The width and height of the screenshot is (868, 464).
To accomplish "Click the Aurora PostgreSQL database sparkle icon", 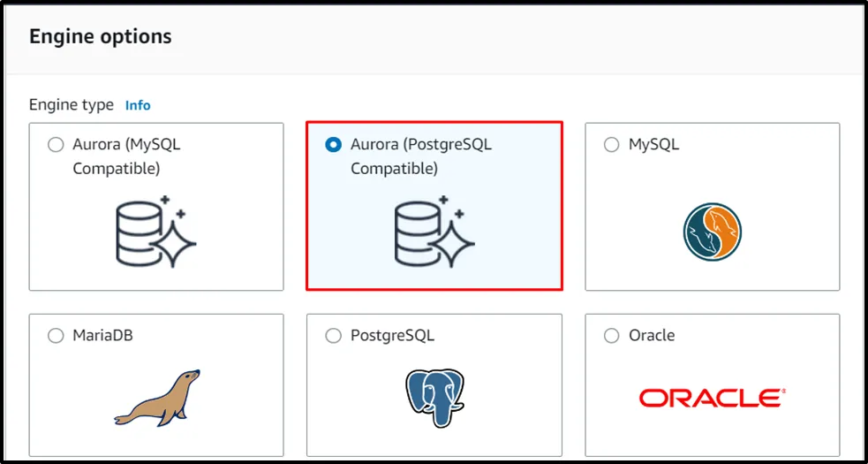I will click(x=434, y=232).
